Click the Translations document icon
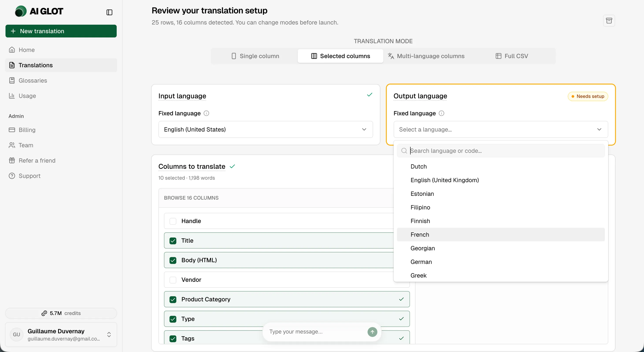Image resolution: width=644 pixels, height=352 pixels. tap(12, 65)
